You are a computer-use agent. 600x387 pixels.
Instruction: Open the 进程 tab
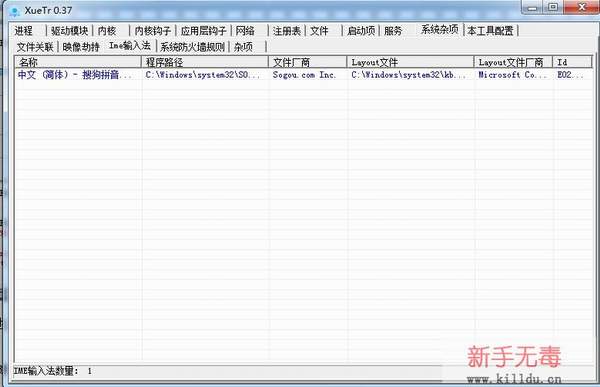24,31
